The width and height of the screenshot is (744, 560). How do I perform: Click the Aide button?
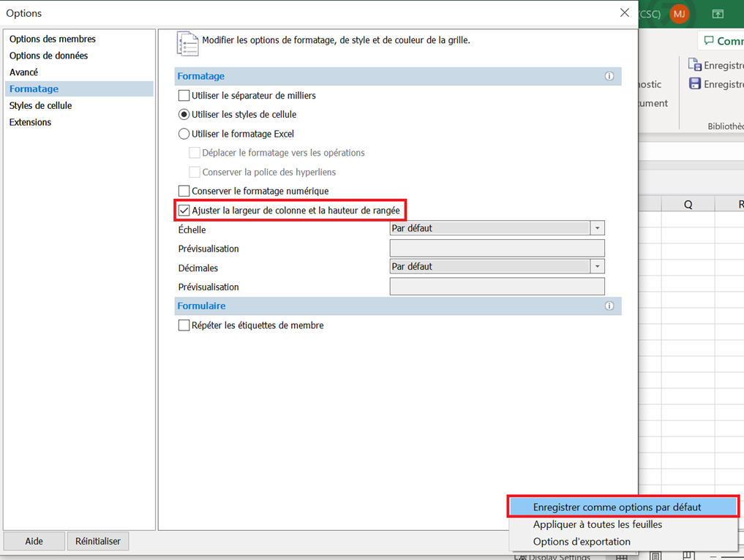34,541
